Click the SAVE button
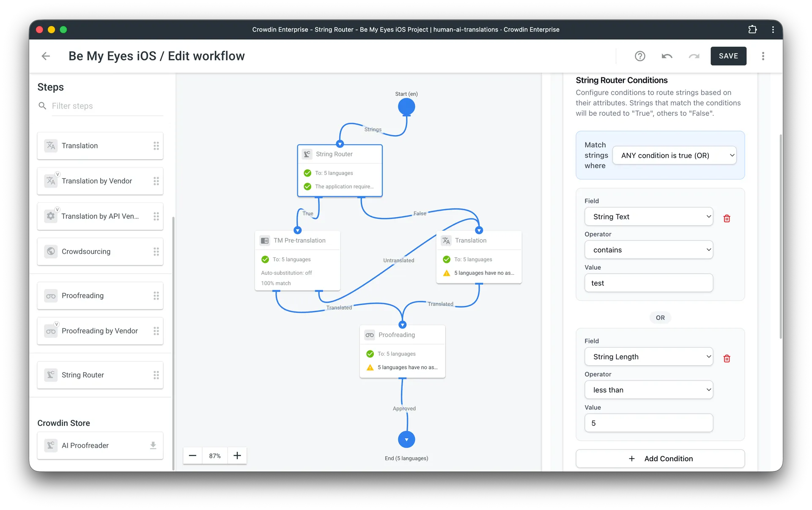The image size is (812, 510). click(728, 56)
